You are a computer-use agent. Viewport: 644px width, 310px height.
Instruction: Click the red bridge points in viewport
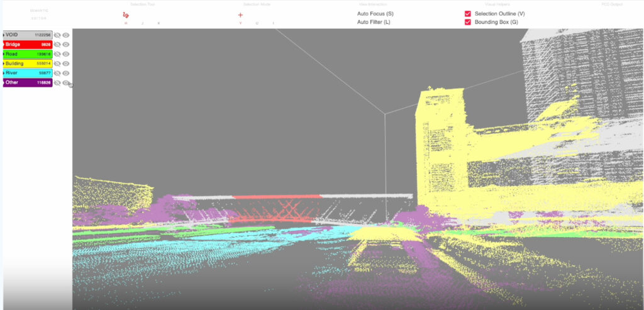coord(277,197)
